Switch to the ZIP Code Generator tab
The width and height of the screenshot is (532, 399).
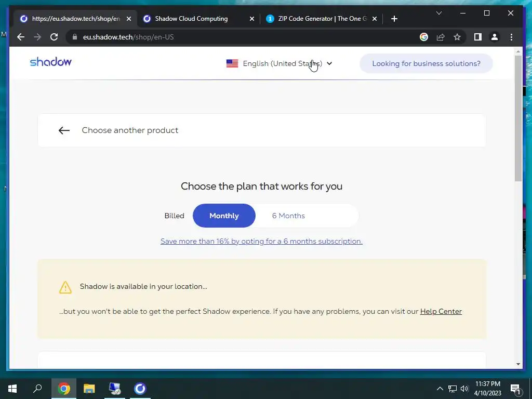pyautogui.click(x=317, y=19)
